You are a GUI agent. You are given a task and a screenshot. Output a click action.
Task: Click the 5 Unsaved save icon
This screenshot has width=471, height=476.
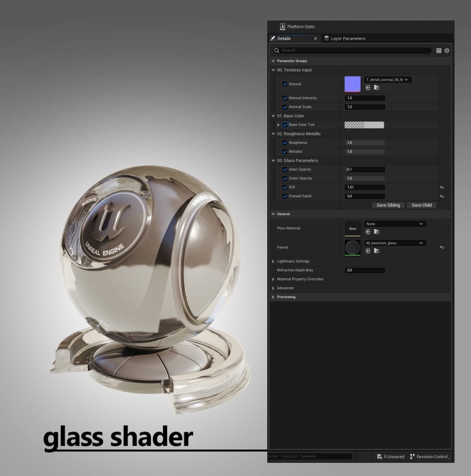[x=379, y=457]
